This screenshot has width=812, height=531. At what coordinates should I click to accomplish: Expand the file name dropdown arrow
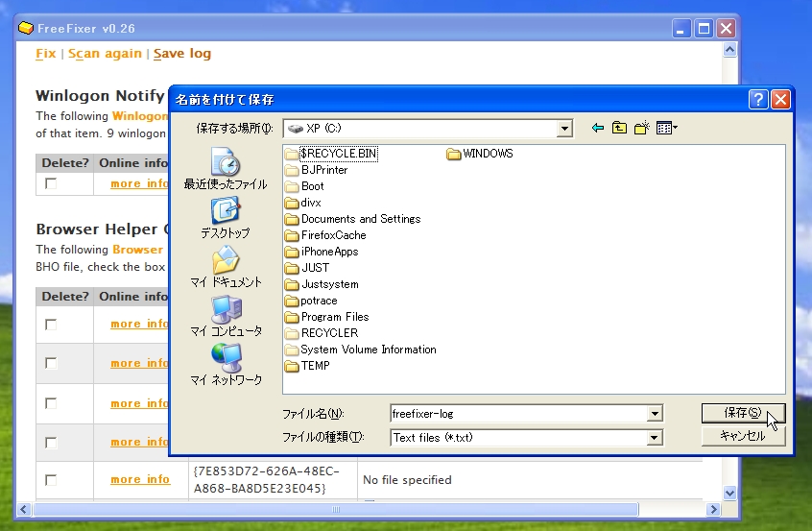point(655,414)
